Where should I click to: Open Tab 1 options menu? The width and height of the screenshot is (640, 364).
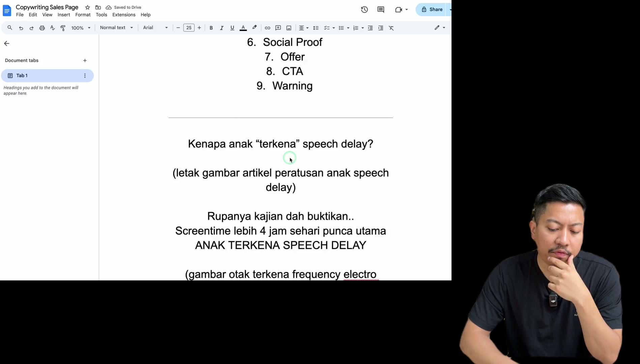85,76
